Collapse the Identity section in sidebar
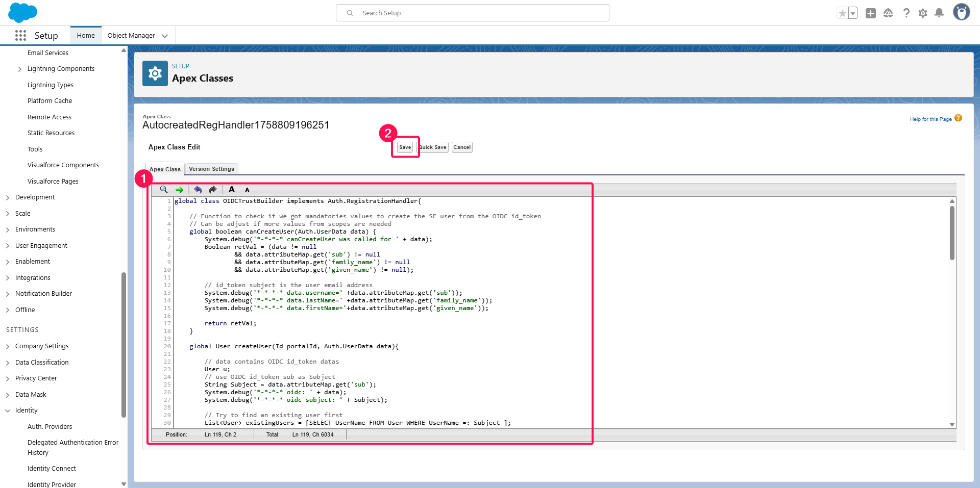This screenshot has height=488, width=980. (8, 410)
